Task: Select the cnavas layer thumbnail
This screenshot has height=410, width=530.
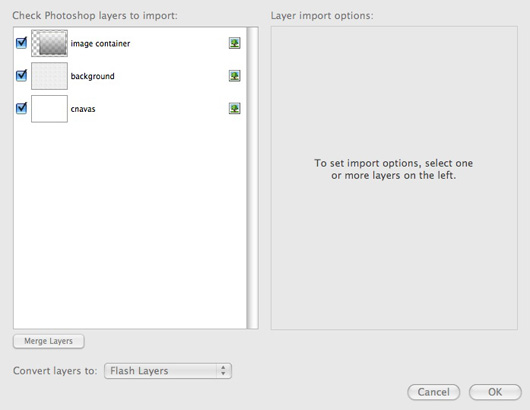Action: (x=49, y=108)
